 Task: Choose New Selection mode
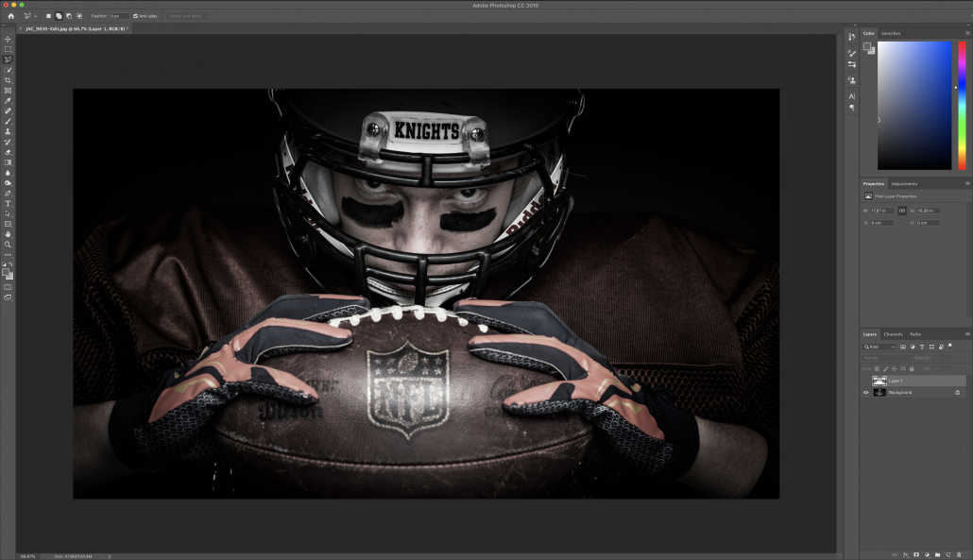pos(48,16)
